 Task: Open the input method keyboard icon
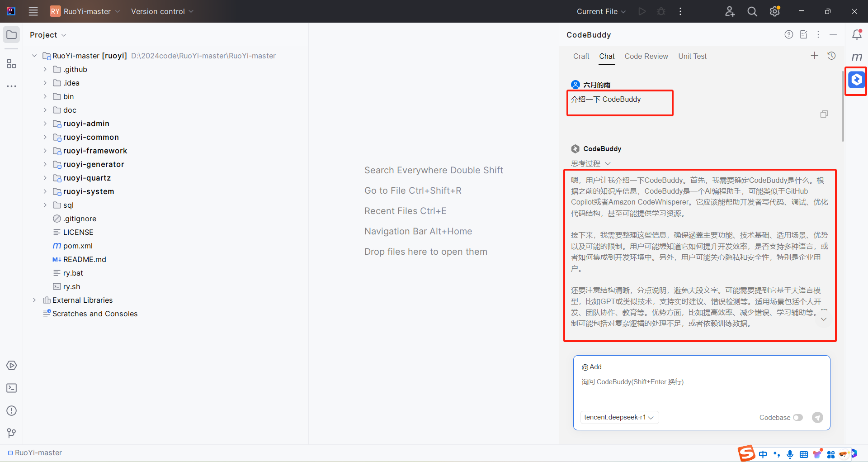803,454
